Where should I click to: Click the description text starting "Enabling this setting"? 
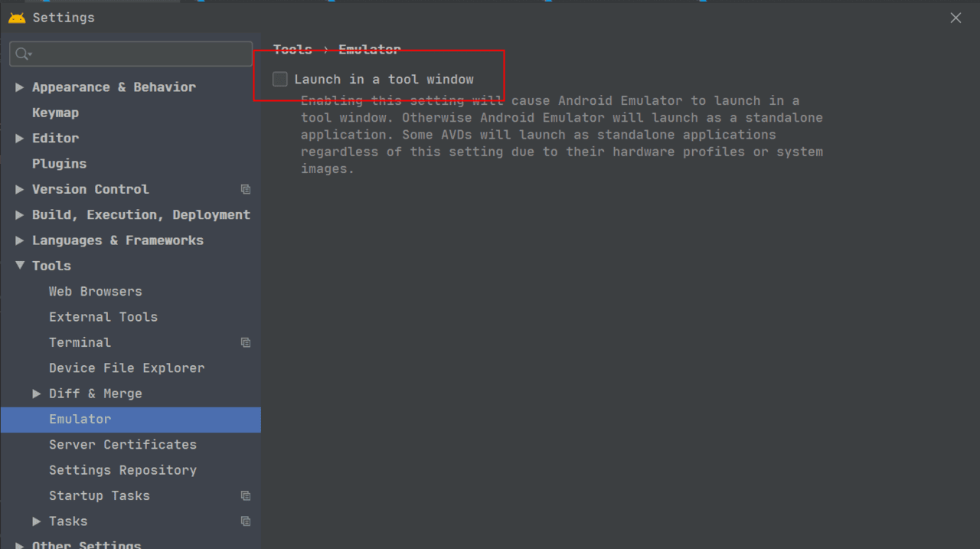coord(562,135)
